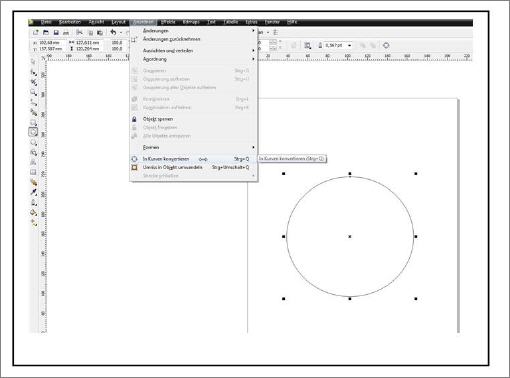
Task: Open the Effekte menu
Action: (x=168, y=22)
